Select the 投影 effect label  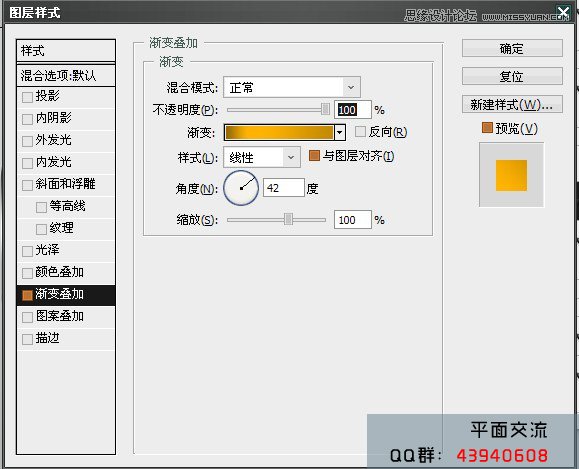click(47, 96)
